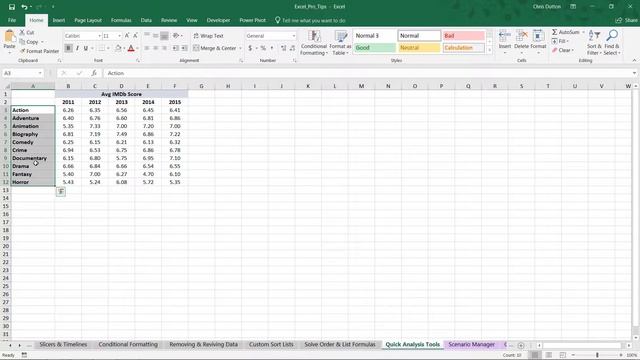Apply the accounting dollar format

click(x=250, y=48)
